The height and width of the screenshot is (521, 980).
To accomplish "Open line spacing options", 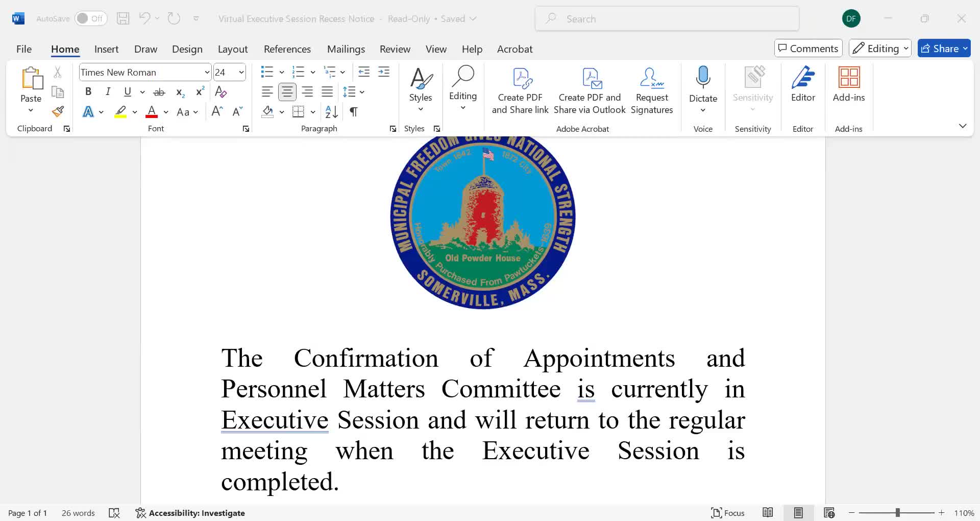I will [353, 92].
